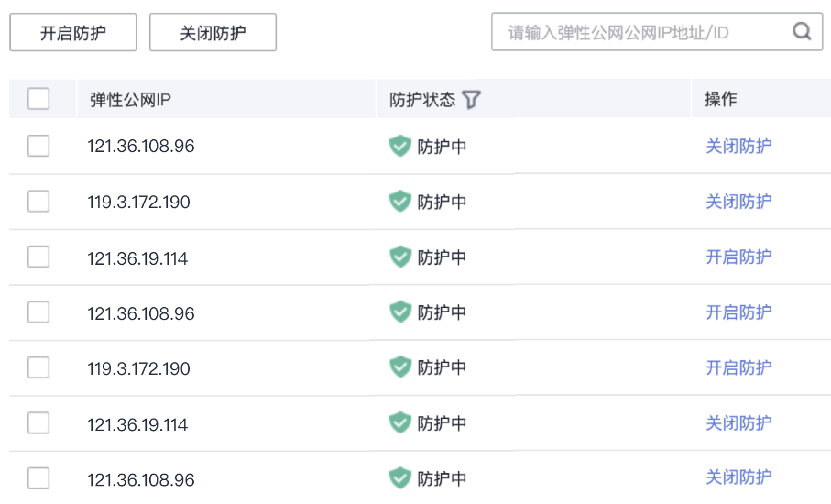Click 关闭防护 link in second 121.36.19.114 row
Screen dimensions: 831x504
[x=738, y=422]
